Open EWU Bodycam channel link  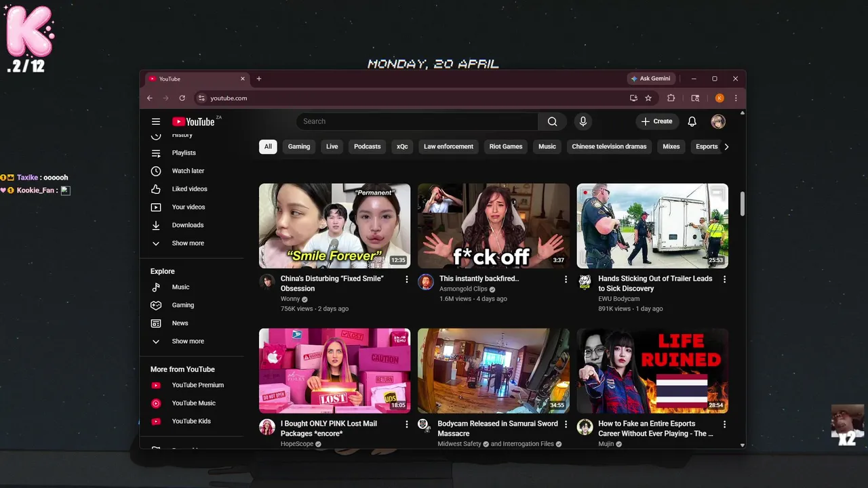(x=618, y=299)
